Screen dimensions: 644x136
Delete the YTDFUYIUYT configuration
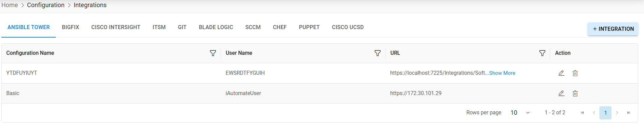(x=575, y=73)
